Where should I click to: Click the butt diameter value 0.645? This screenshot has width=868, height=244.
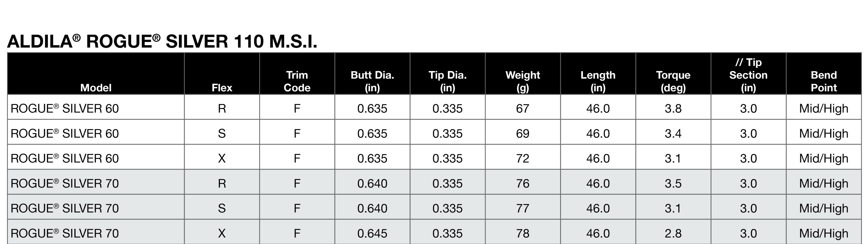(372, 233)
